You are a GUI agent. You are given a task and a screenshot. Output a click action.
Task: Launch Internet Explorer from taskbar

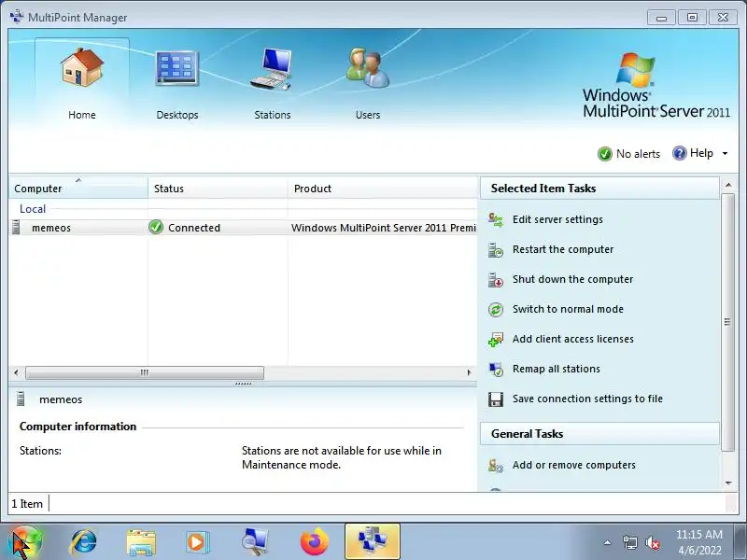pyautogui.click(x=83, y=542)
